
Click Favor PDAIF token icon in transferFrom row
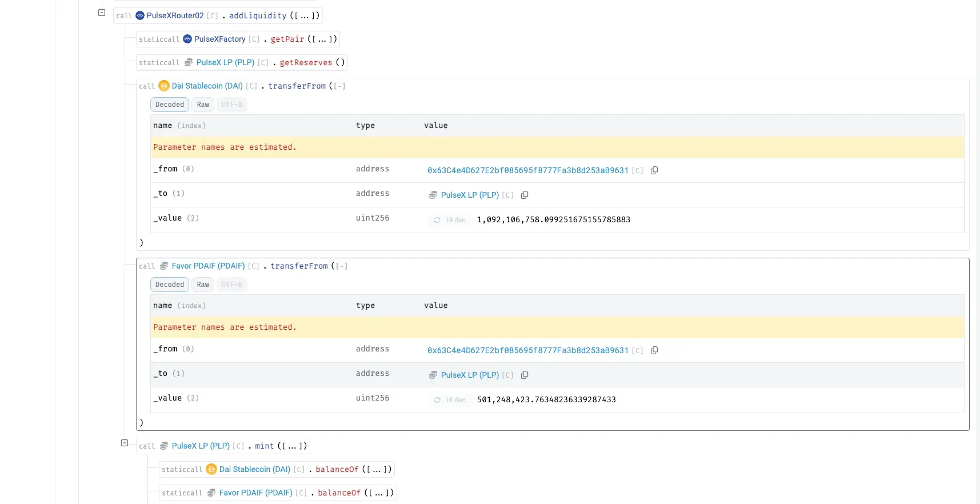164,266
